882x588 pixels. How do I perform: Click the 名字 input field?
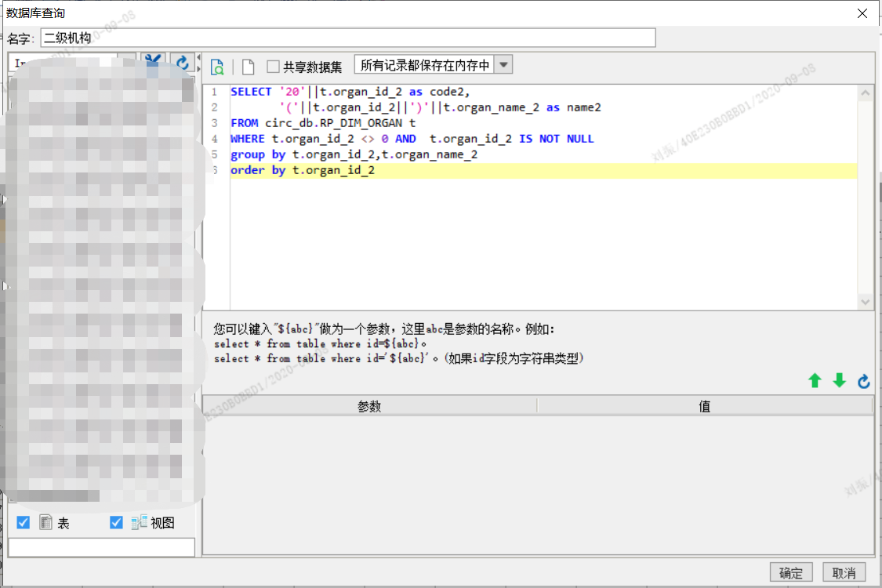347,38
